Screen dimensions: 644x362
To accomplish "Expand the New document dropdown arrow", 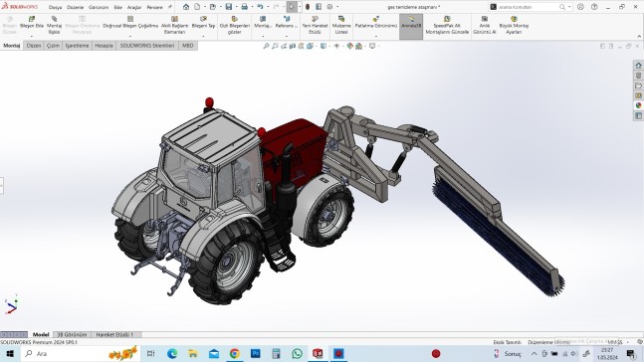I will (x=205, y=7).
